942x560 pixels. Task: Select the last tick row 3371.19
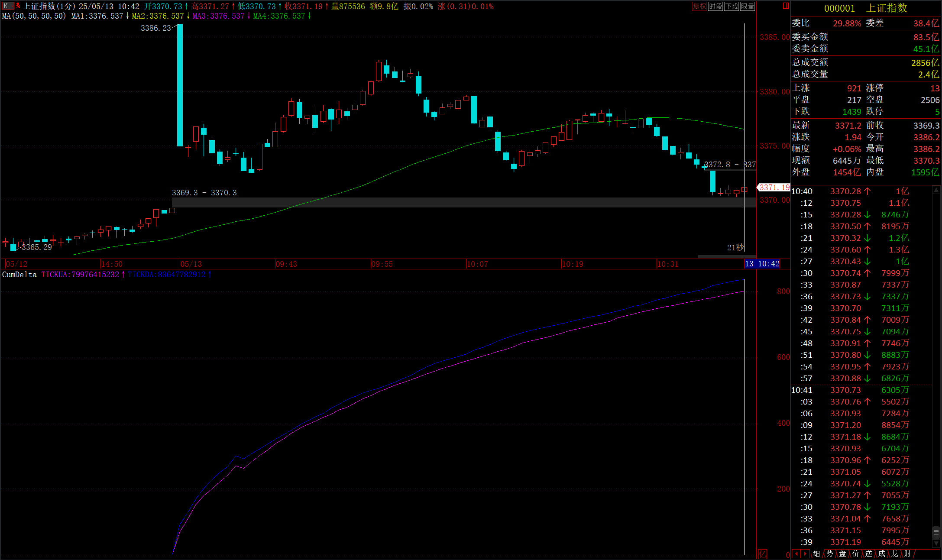861,542
